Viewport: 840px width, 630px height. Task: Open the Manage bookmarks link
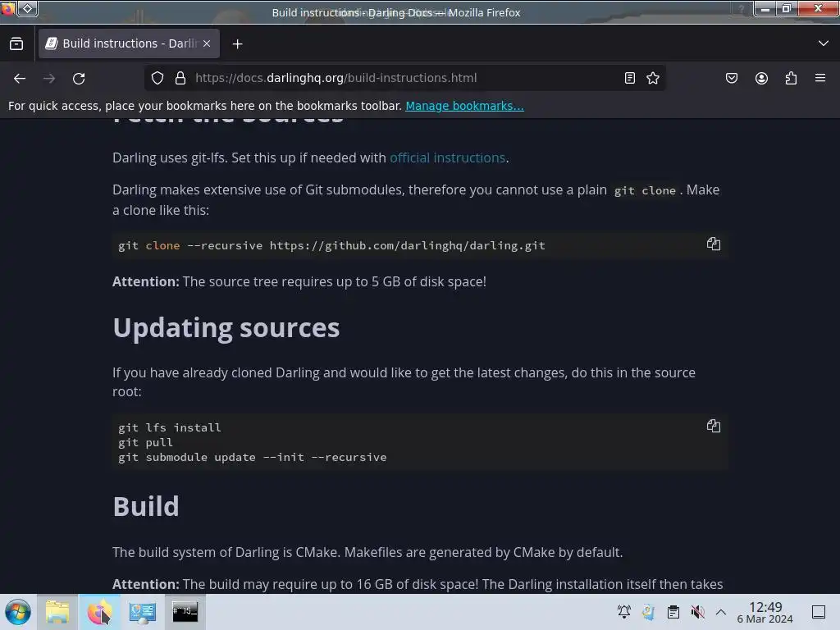pyautogui.click(x=464, y=106)
